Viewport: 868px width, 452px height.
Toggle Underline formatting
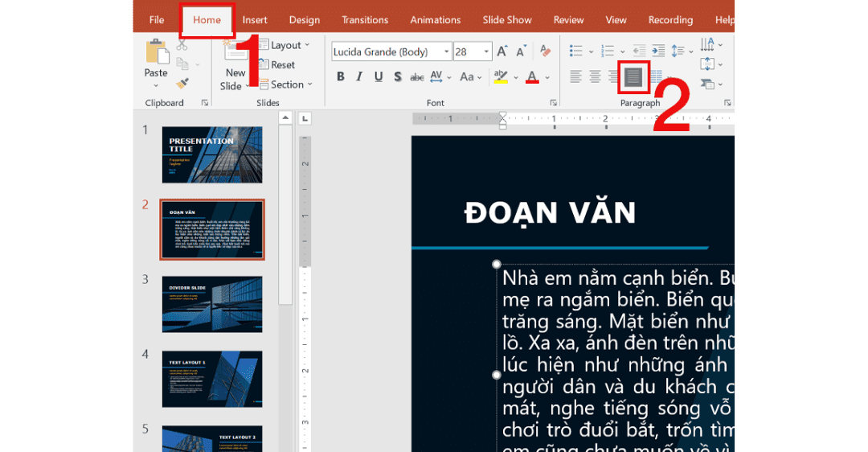[x=379, y=77]
